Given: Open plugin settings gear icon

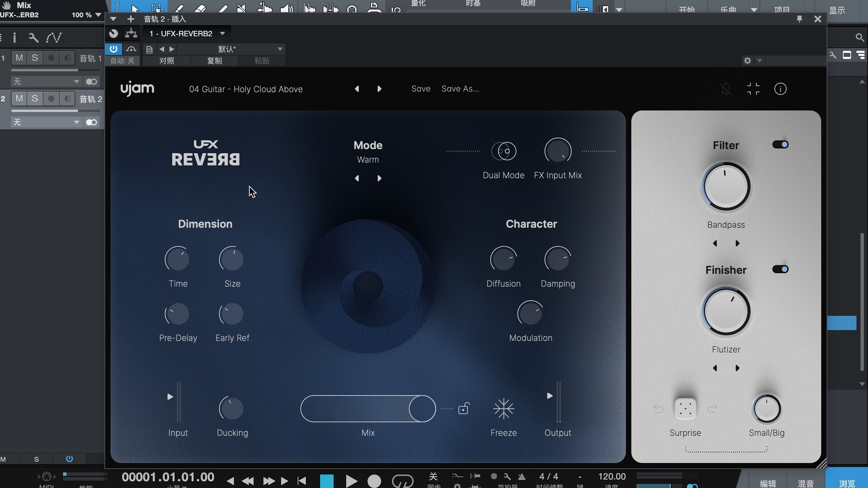Looking at the screenshot, I should (x=747, y=61).
